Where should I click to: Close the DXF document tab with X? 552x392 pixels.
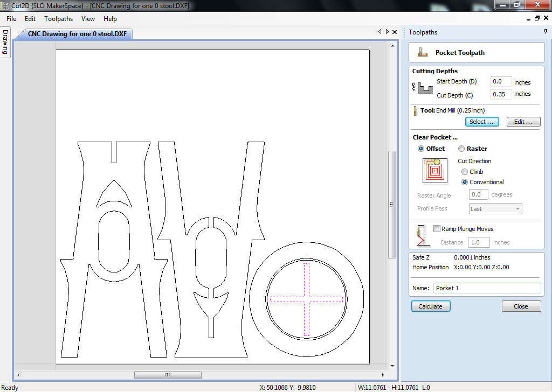pyautogui.click(x=395, y=32)
